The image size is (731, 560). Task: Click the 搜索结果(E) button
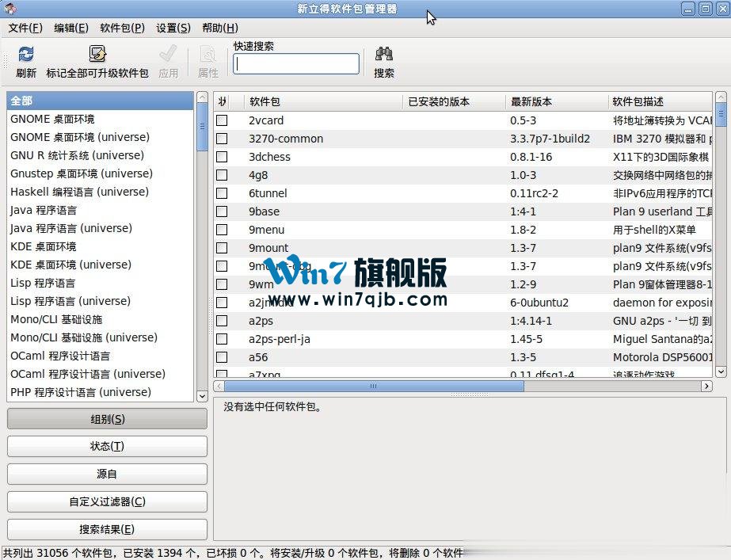[107, 529]
